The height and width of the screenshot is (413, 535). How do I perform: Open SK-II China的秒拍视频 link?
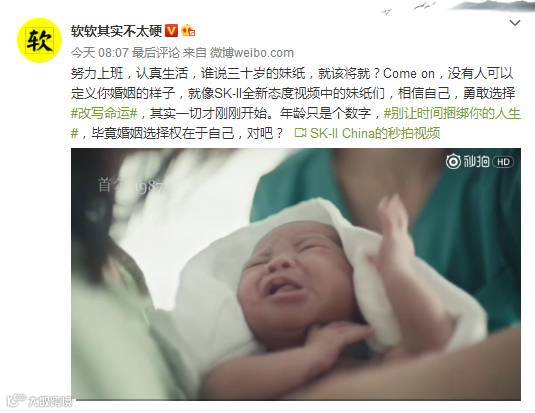[x=367, y=133]
